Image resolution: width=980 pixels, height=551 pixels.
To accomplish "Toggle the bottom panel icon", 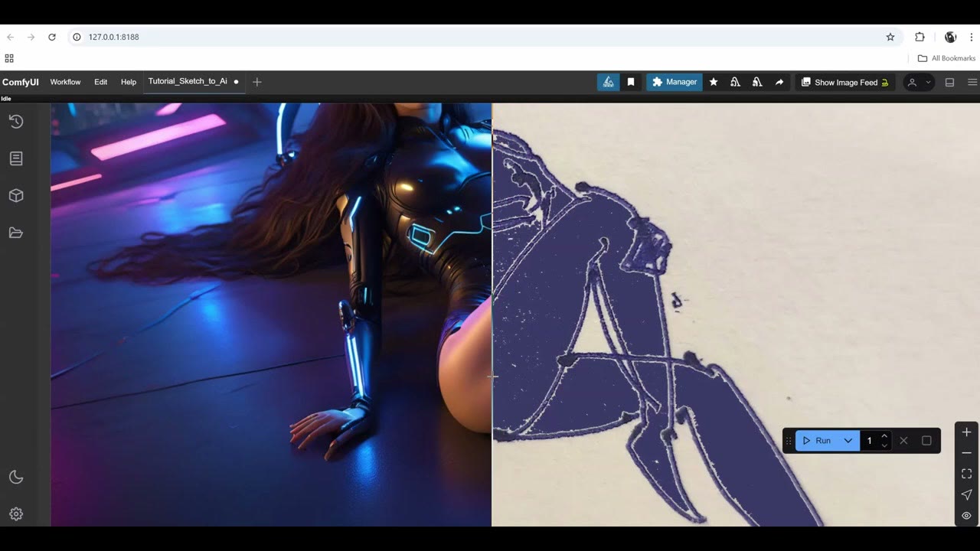I will [949, 82].
